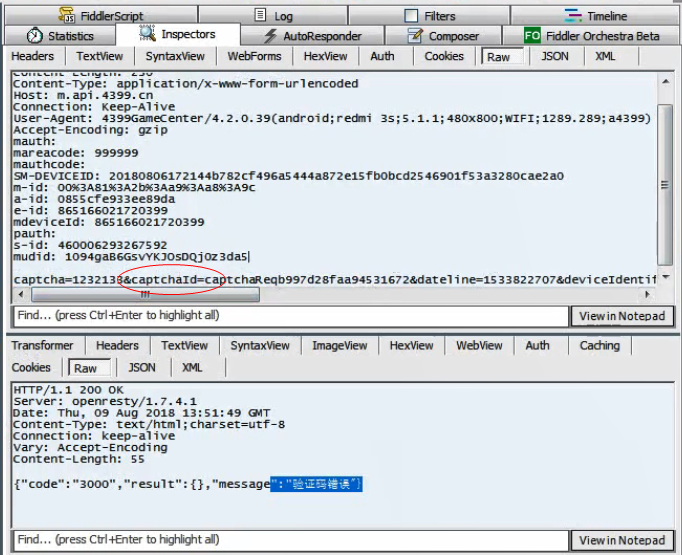
Task: Click the AutoResponder lightning bolt icon
Action: coord(271,36)
